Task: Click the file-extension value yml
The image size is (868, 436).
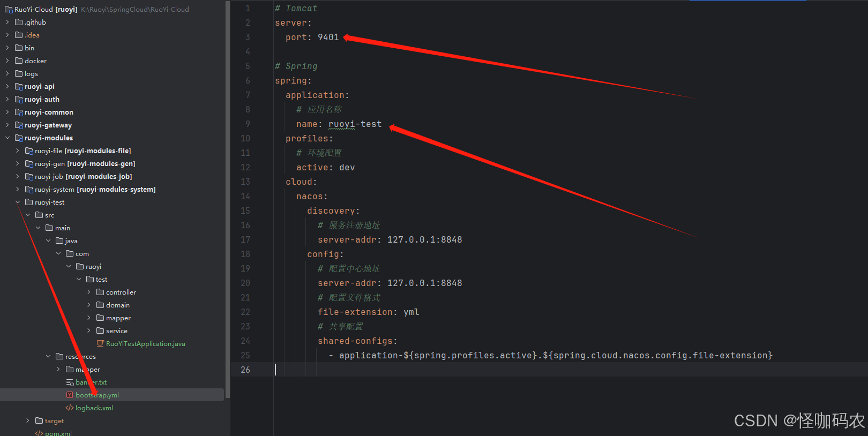Action: (x=411, y=312)
